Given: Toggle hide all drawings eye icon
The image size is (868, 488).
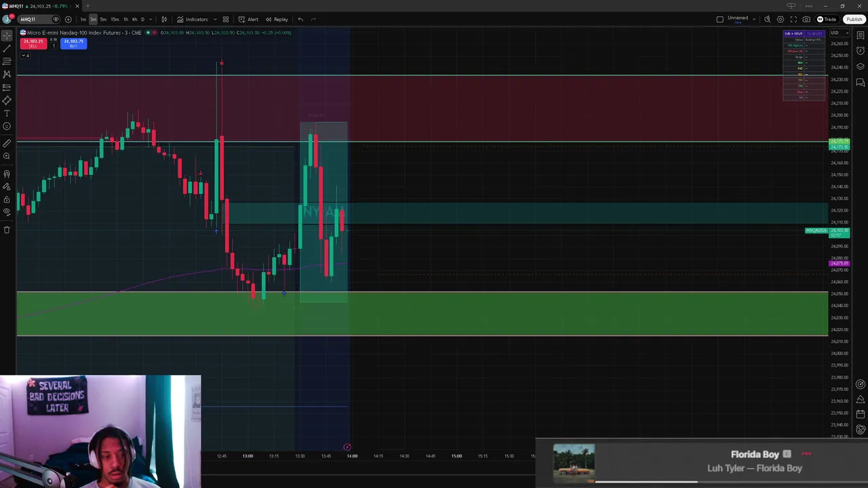Looking at the screenshot, I should (x=7, y=212).
